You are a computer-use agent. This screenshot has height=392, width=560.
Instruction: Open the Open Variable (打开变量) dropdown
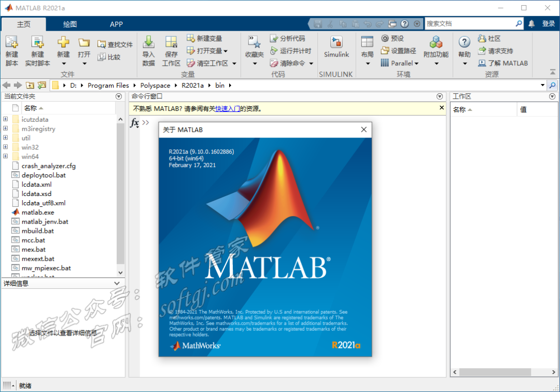[x=226, y=51]
